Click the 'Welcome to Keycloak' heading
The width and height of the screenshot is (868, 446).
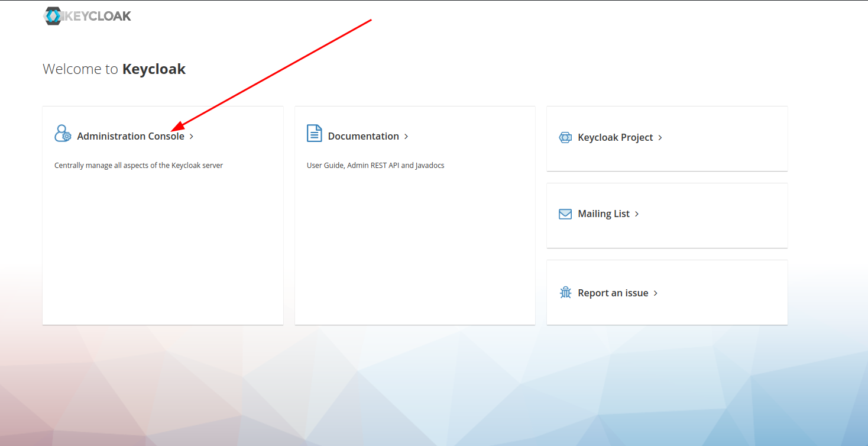[114, 69]
